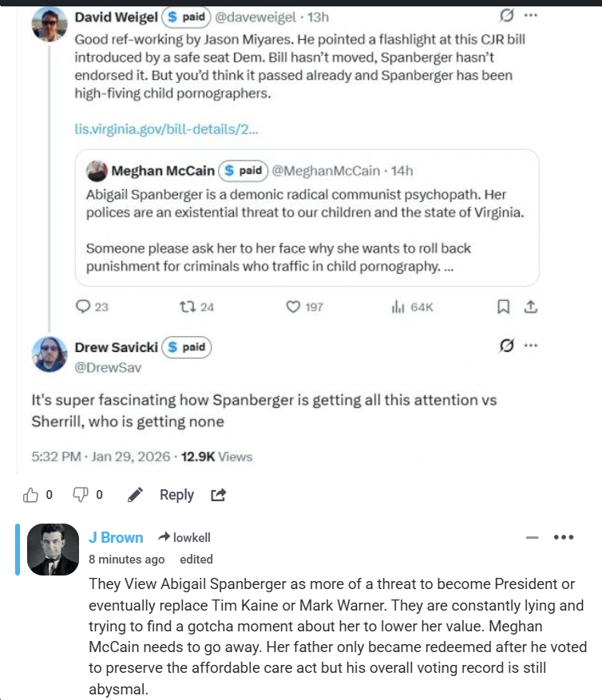Click the pencil edit icon

(135, 495)
